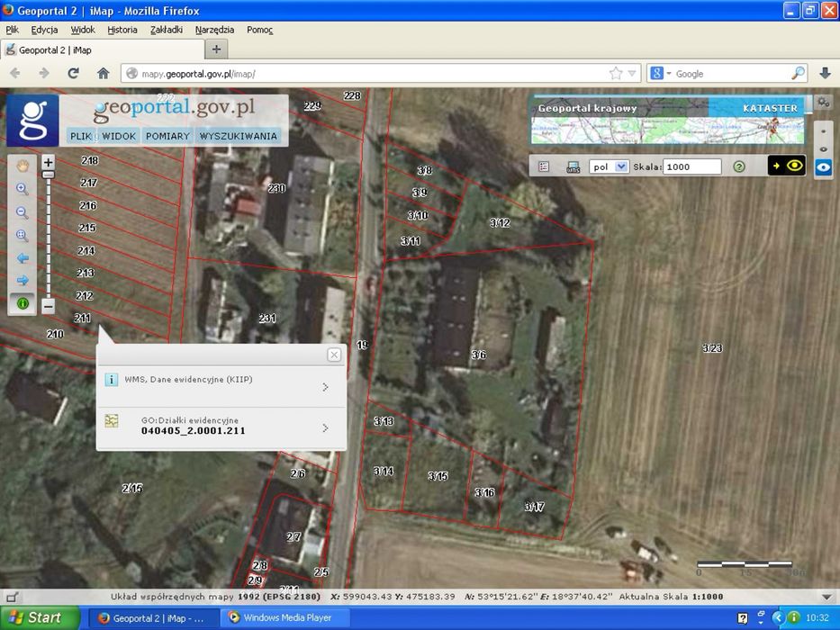Go to browser home page

(x=103, y=74)
